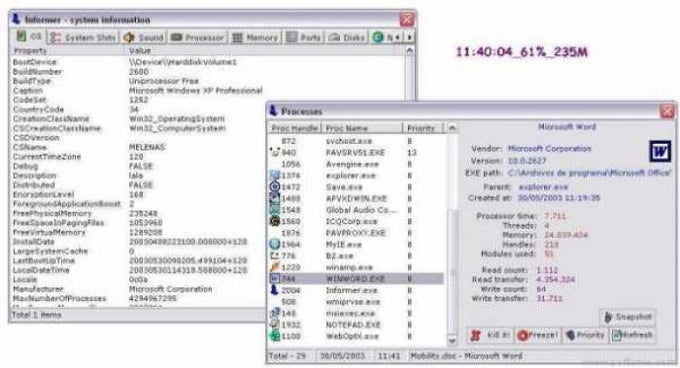This screenshot has height=368, width=680.
Task: Freeze the selected WINWORD.EXE process
Action: coord(538,335)
